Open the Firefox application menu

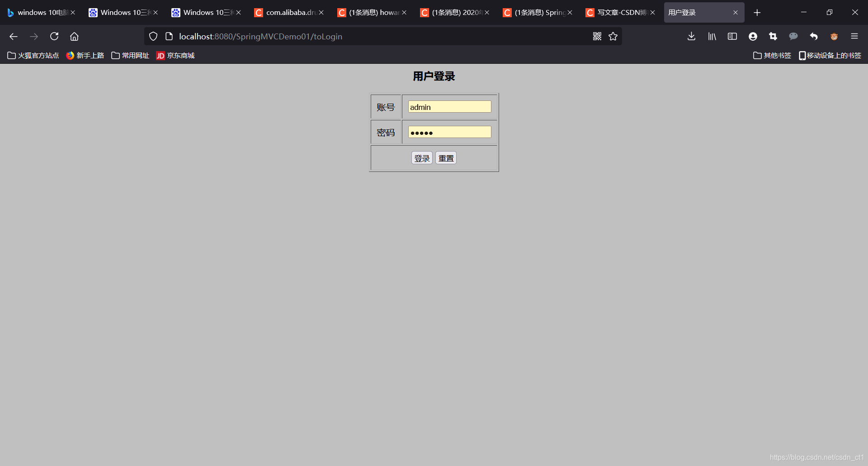click(x=855, y=36)
